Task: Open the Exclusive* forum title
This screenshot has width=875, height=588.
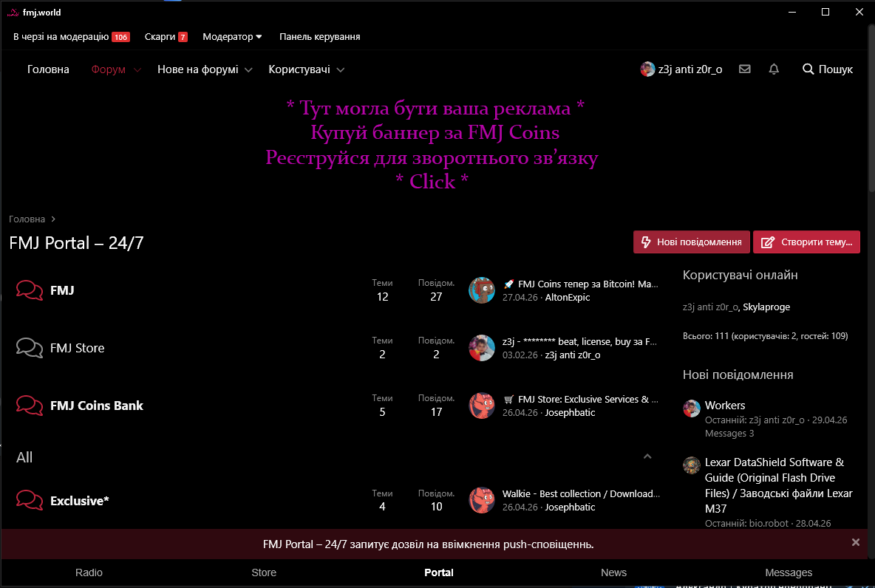Action: (79, 500)
